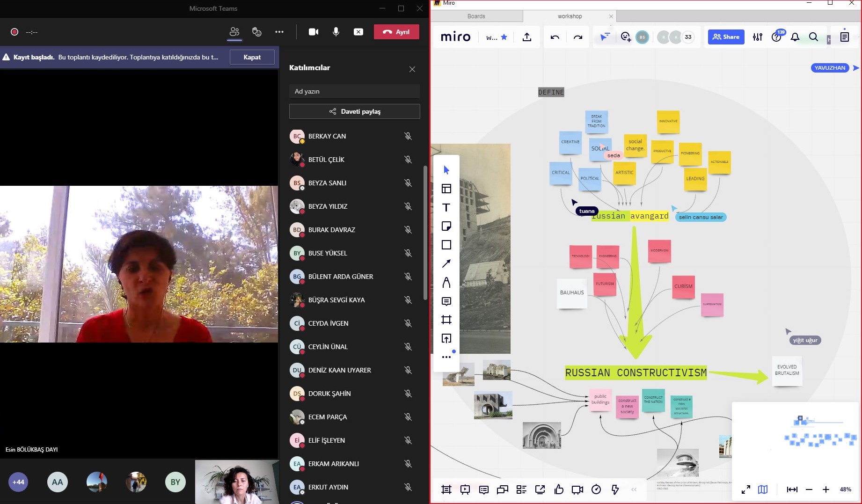This screenshot has width=862, height=504.
Task: Toggle mute icon for CEYDA İVGEN
Action: coord(408,323)
